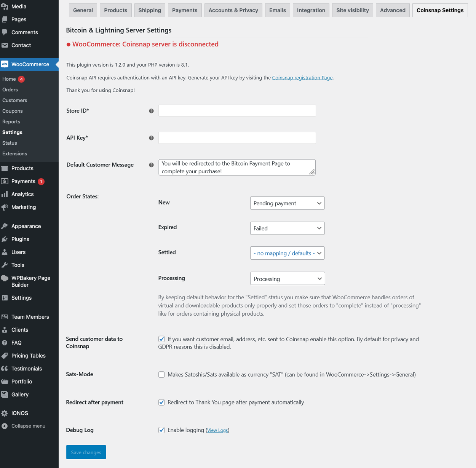
Task: Open the Expired order state dropdown
Action: point(287,228)
